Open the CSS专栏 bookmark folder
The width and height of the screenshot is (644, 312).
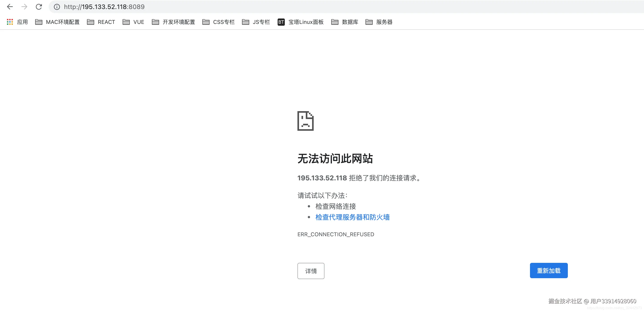pos(219,22)
